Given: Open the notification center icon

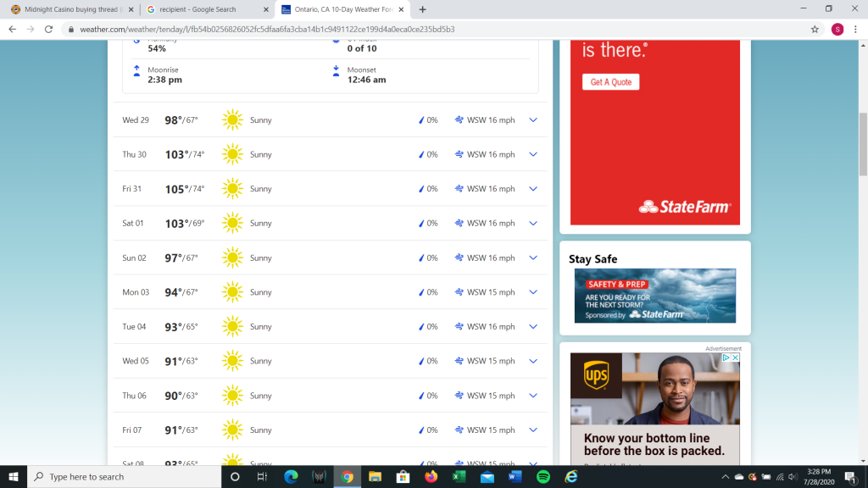Looking at the screenshot, I should coord(851,477).
